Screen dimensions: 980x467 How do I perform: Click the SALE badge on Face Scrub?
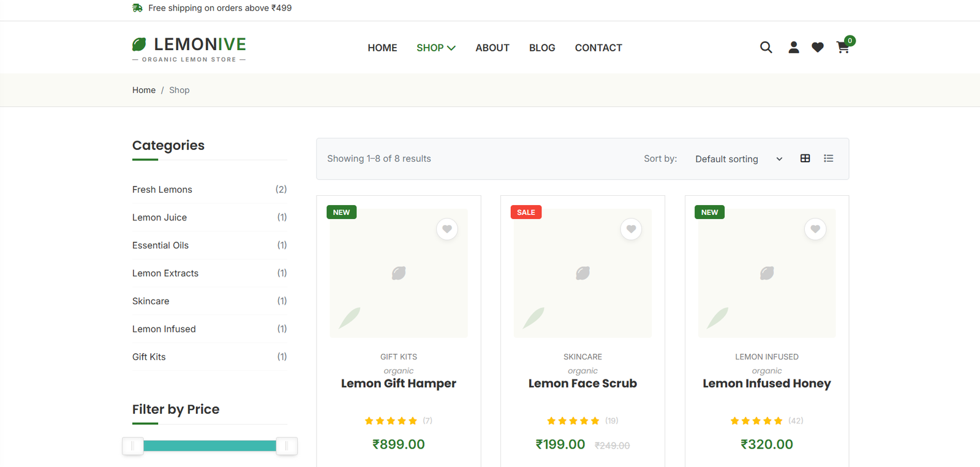click(526, 212)
